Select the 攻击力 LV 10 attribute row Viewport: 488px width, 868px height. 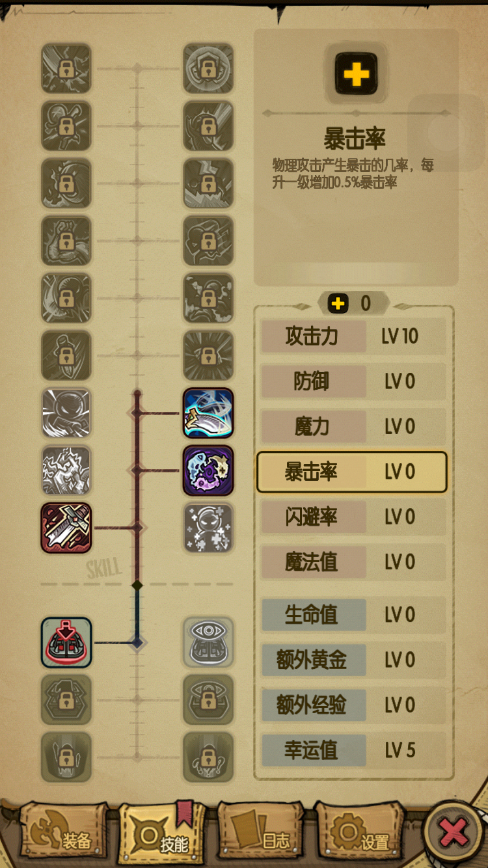tap(353, 336)
